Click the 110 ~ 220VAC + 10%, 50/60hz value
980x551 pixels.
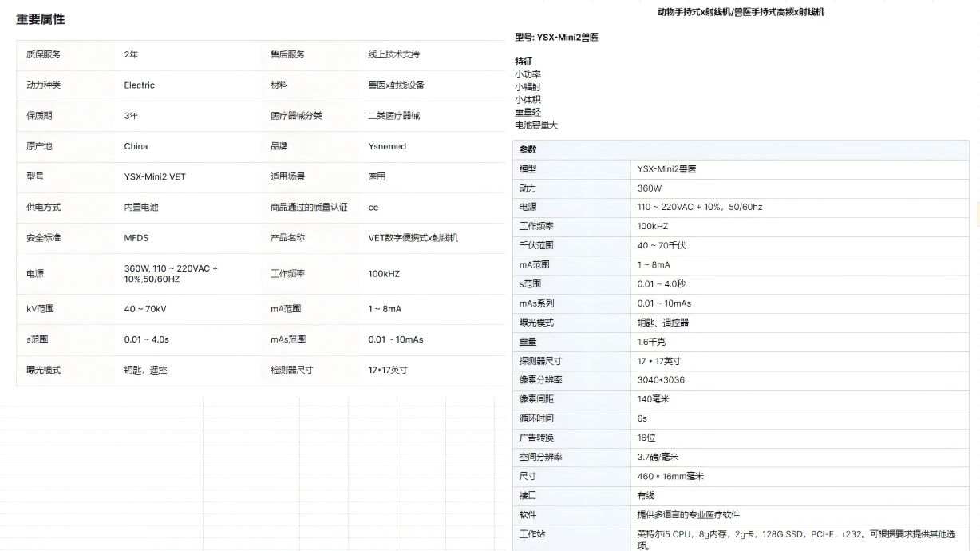click(x=700, y=208)
